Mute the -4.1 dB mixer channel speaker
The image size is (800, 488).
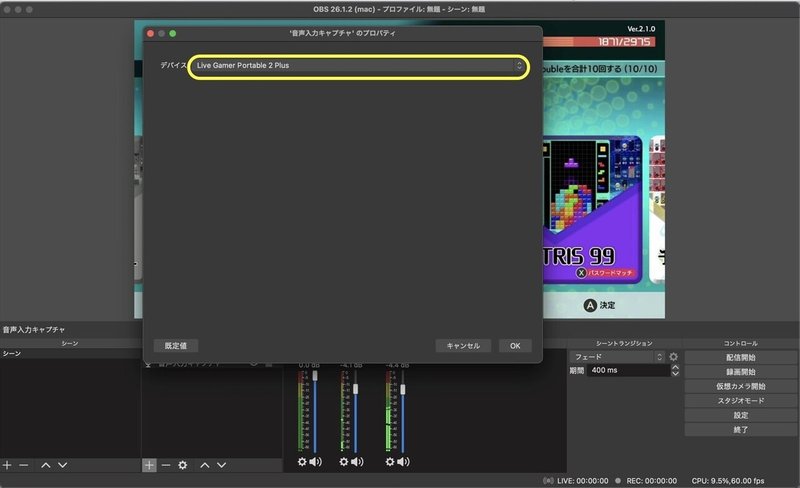coord(357,462)
